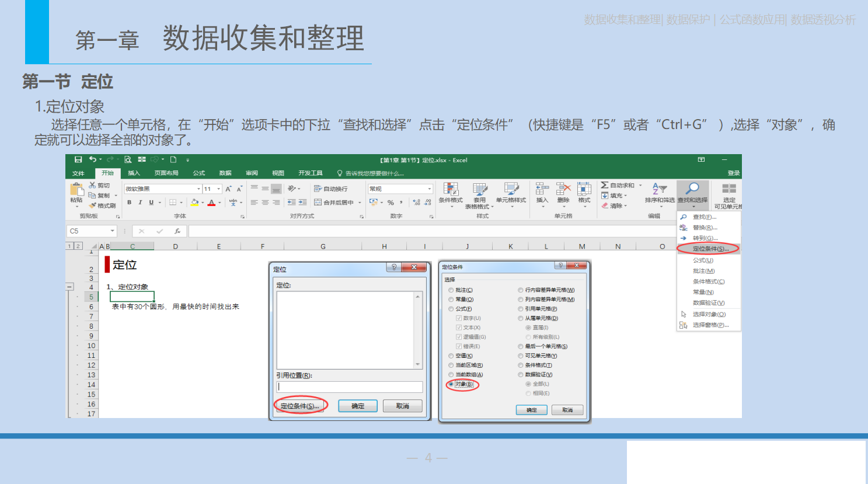Click Bottom Align icon
868x484 pixels.
tap(276, 189)
